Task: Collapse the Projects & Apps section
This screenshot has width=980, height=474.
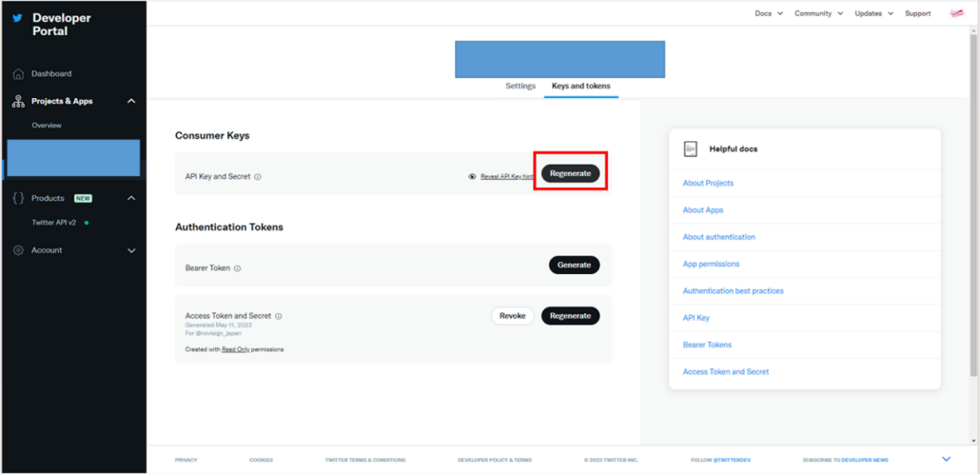Action: pos(131,101)
